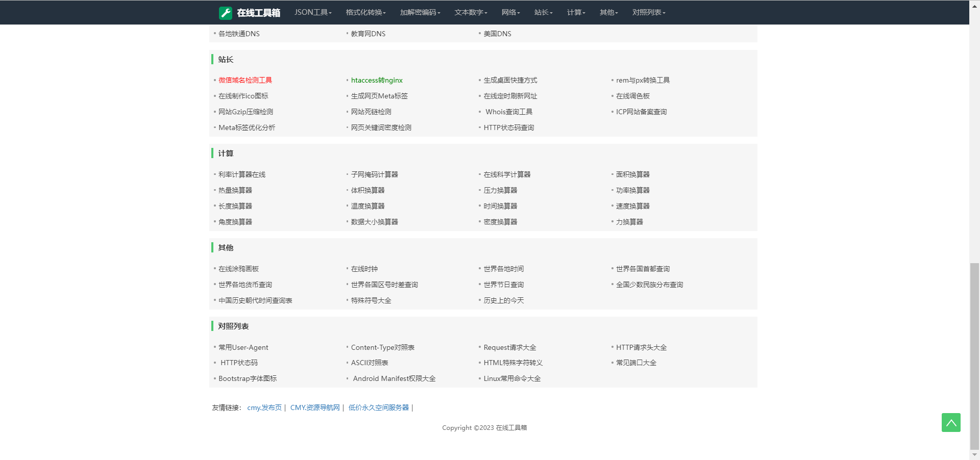Open the 微信域名检测工具 link

pos(245,80)
